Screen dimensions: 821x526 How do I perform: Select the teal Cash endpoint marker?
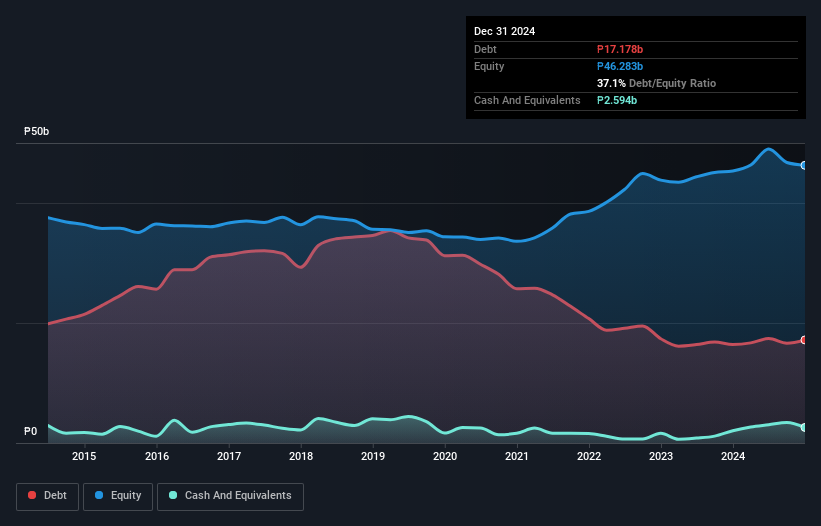pyautogui.click(x=804, y=428)
